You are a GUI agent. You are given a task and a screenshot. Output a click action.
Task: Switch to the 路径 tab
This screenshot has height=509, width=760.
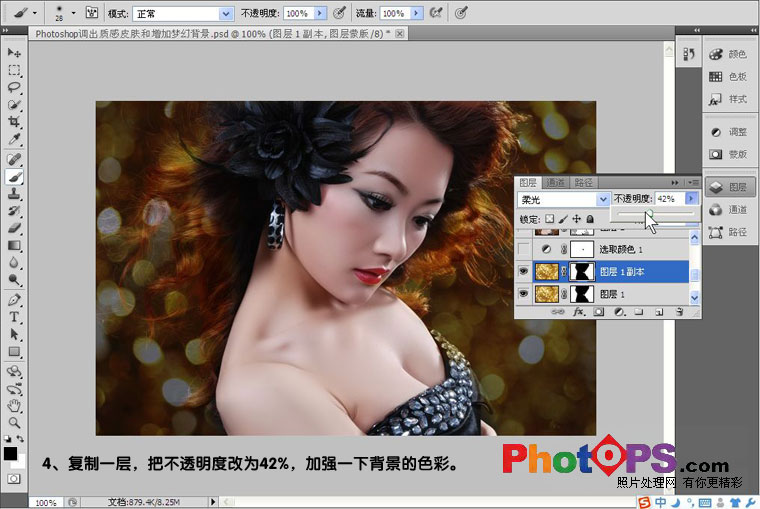pyautogui.click(x=584, y=183)
